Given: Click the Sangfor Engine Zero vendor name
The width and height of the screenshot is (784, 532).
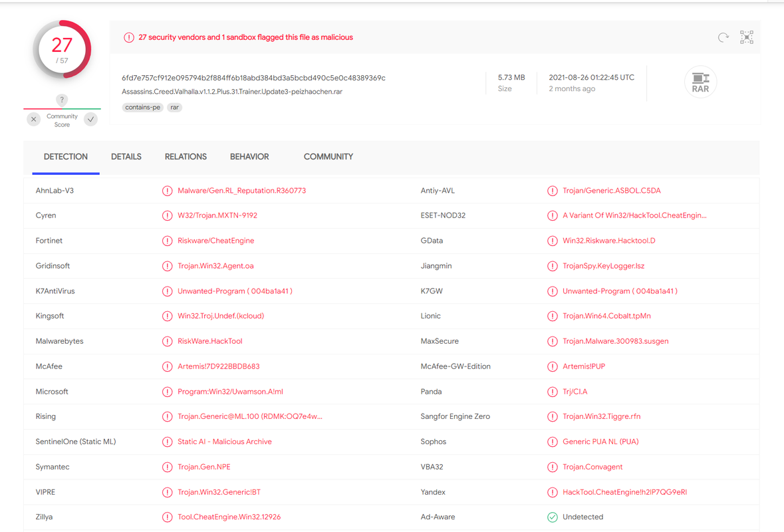Looking at the screenshot, I should [455, 417].
